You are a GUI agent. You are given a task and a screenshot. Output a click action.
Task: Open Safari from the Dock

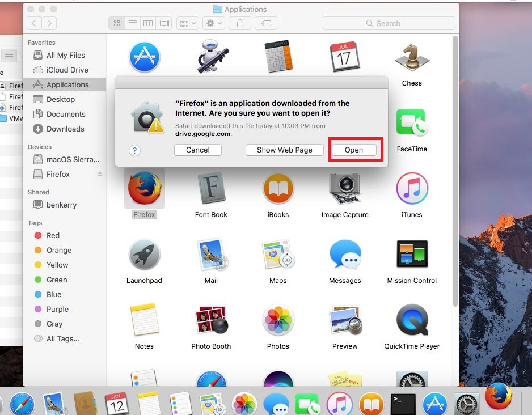(x=22, y=404)
